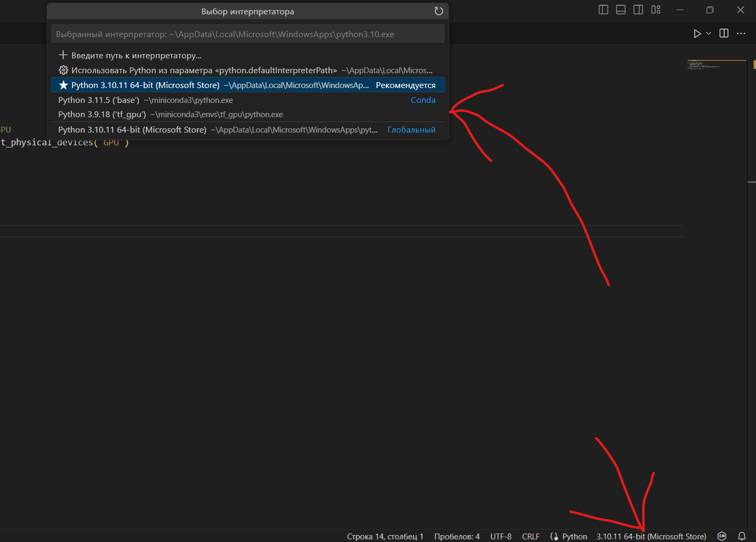Select global Python 3.10.11 Microsoft Store interpreter
The image size is (756, 542).
coord(248,129)
